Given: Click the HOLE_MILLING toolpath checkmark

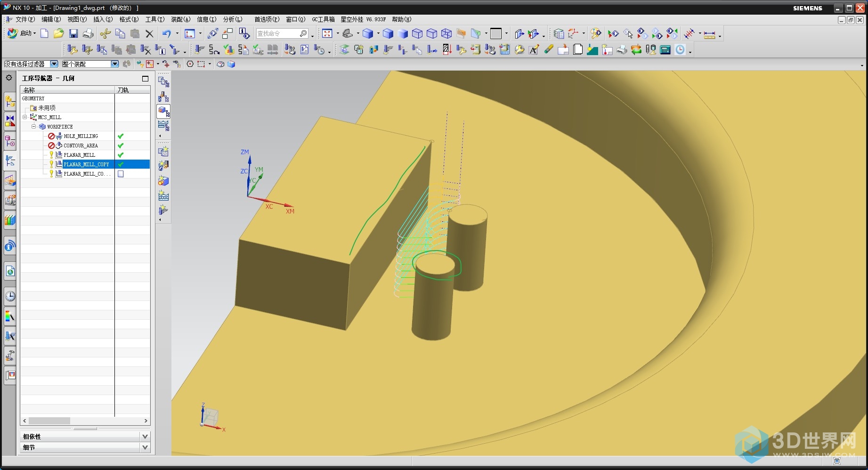Looking at the screenshot, I should 121,136.
